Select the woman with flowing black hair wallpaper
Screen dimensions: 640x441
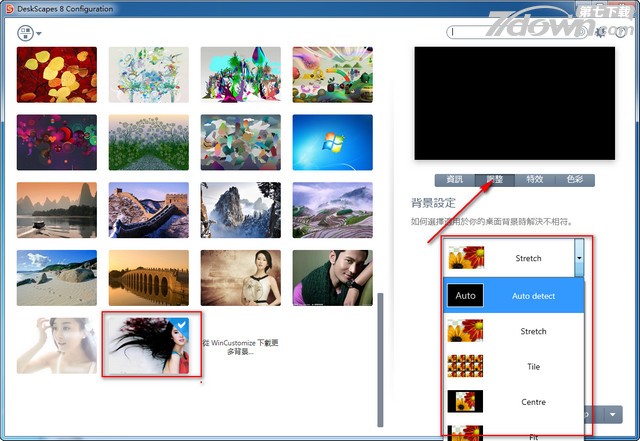pos(151,345)
